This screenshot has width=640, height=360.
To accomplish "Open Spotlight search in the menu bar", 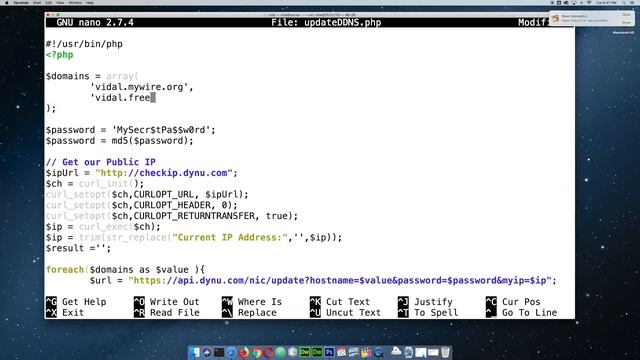I will click(x=624, y=2).
